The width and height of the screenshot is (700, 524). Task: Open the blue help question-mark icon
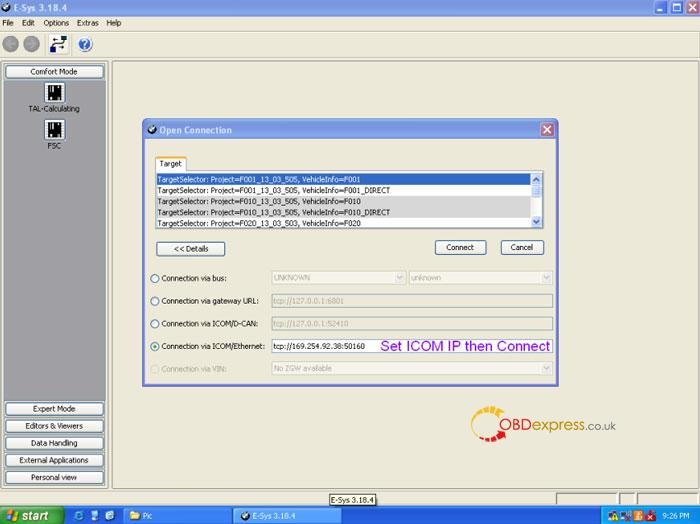(x=85, y=44)
